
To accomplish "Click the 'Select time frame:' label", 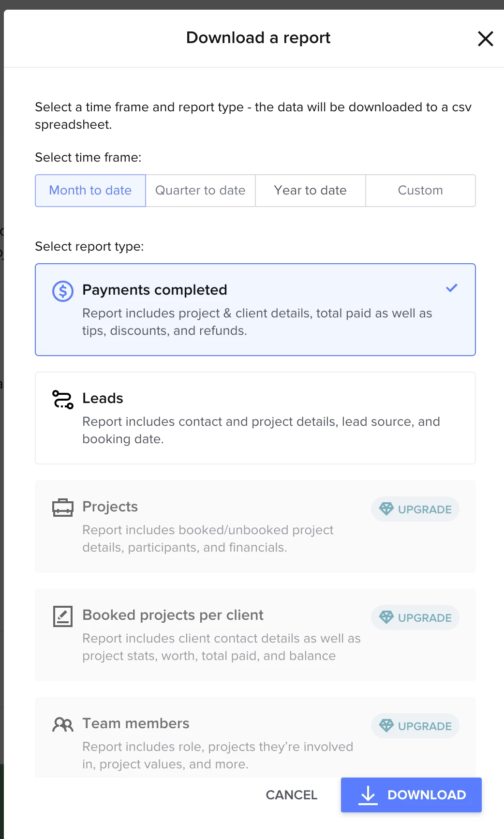I will 88,157.
